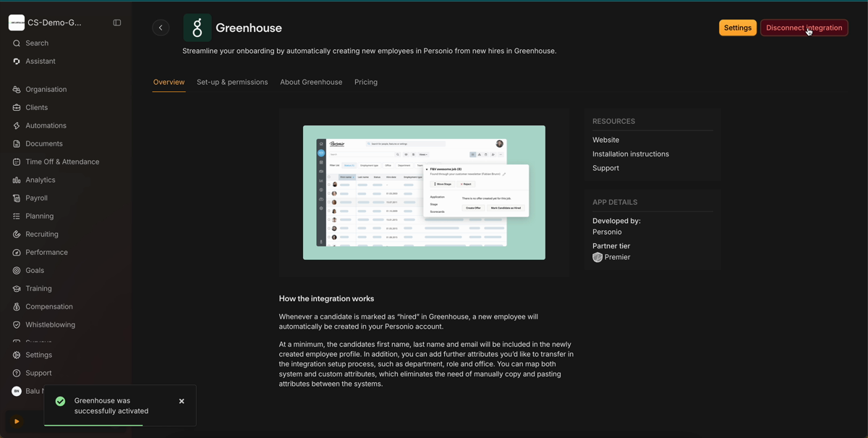
Task: Go to Training section
Action: (x=39, y=289)
